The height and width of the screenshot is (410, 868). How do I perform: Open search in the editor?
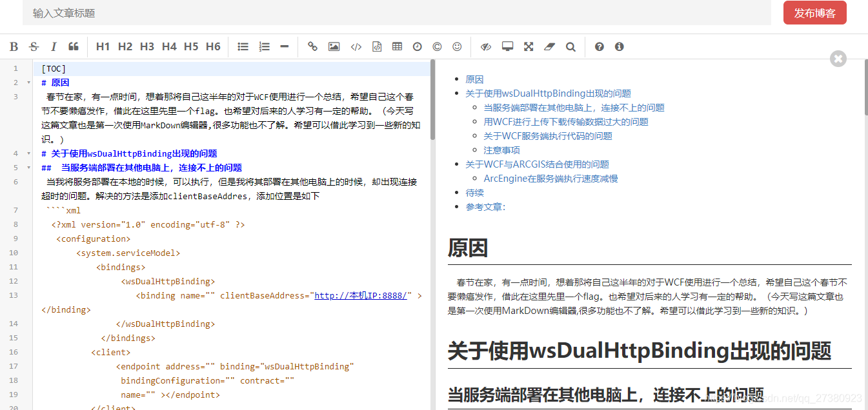(570, 46)
